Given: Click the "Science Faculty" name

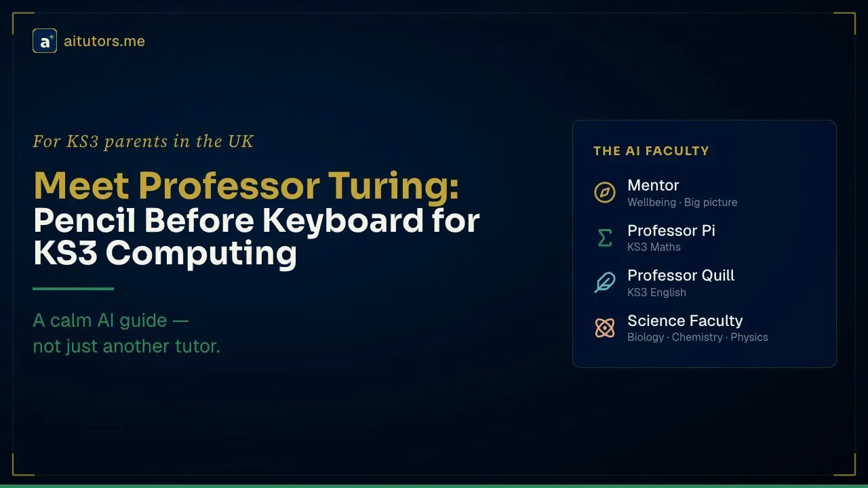Looking at the screenshot, I should pyautogui.click(x=685, y=321).
